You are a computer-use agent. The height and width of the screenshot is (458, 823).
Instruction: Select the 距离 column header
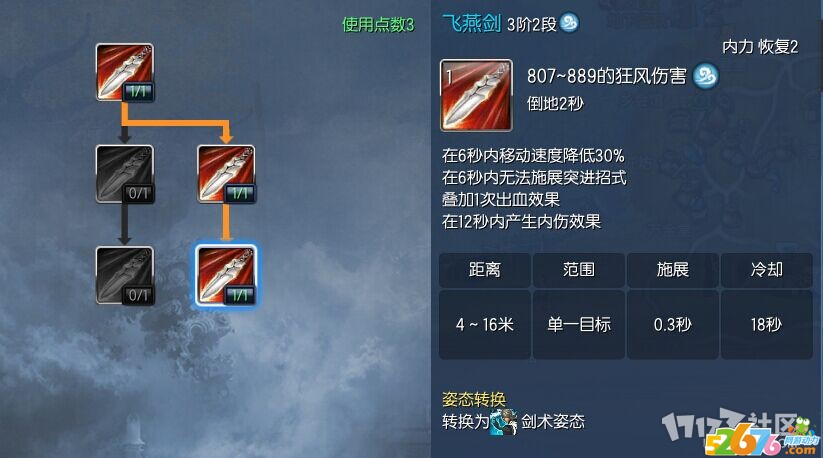coord(484,270)
